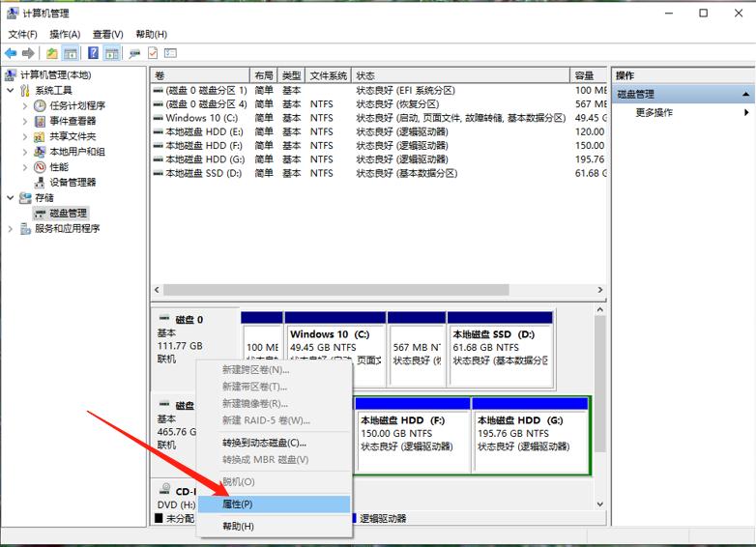Viewport: 756px width, 547px height.
Task: Expand the 性能 node
Action: pyautogui.click(x=24, y=167)
